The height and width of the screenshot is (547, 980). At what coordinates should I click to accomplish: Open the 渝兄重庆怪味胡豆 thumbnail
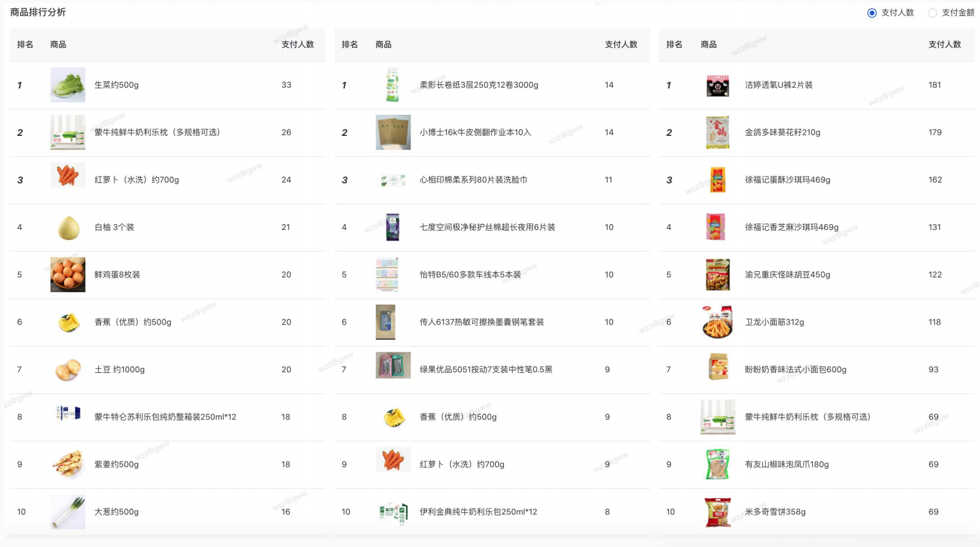click(718, 275)
